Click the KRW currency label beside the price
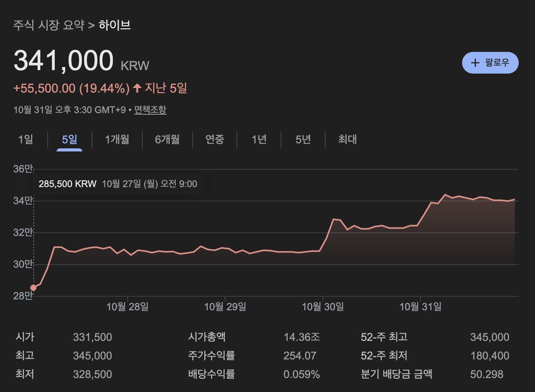 (135, 66)
